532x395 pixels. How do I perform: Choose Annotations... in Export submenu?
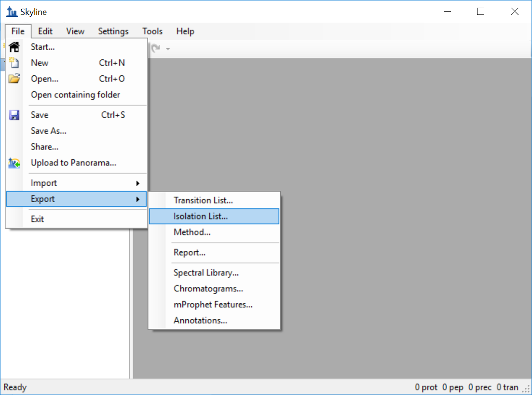[x=214, y=321]
